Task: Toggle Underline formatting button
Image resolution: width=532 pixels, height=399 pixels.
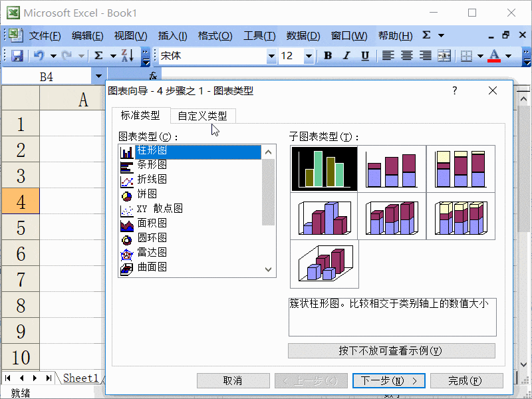Action: pos(364,57)
